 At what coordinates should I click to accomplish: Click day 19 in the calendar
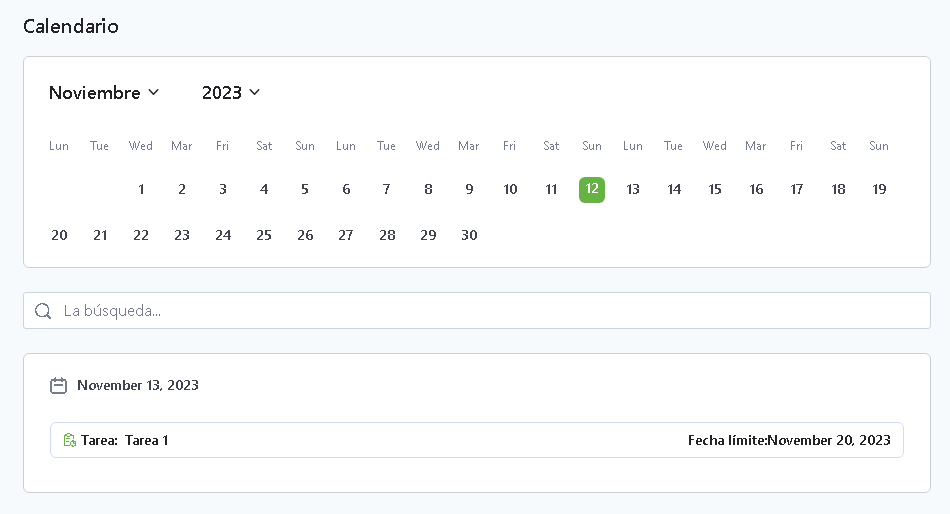tap(879, 189)
